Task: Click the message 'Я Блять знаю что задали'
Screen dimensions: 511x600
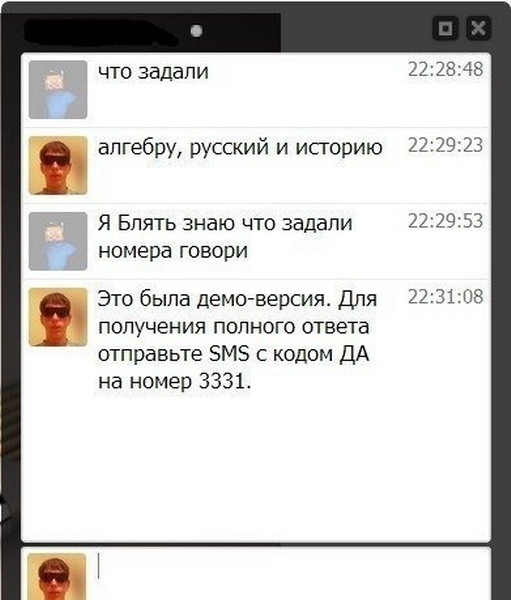Action: tap(225, 223)
